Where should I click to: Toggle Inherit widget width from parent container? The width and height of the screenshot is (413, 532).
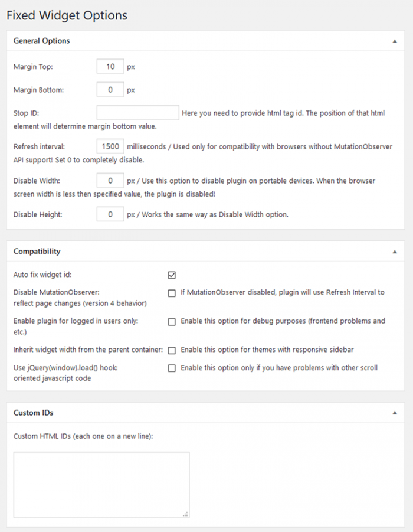click(172, 350)
